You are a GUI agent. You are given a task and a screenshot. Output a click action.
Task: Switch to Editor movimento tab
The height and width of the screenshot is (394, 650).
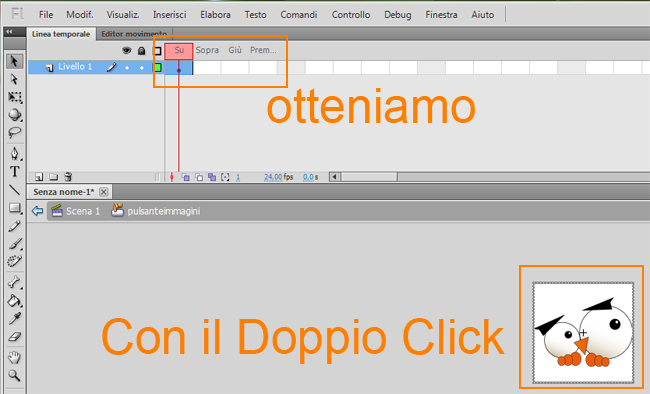tap(133, 34)
